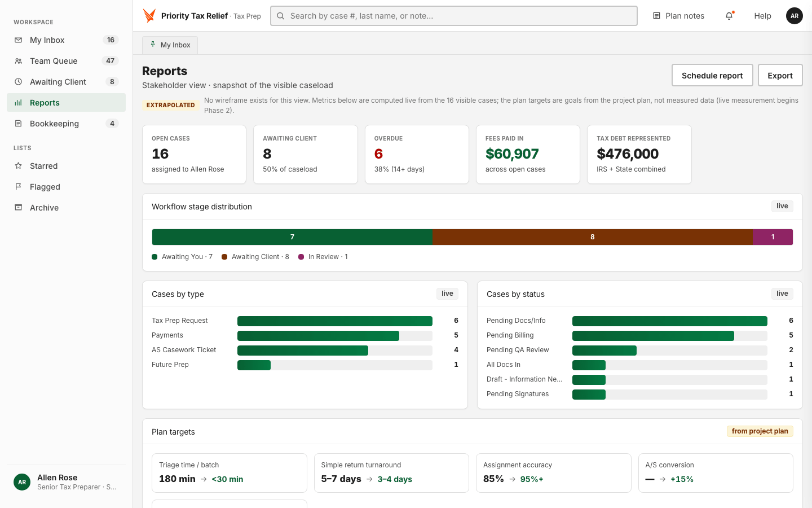812x508 pixels.
Task: Click the Pending QA Review row
Action: [640, 350]
